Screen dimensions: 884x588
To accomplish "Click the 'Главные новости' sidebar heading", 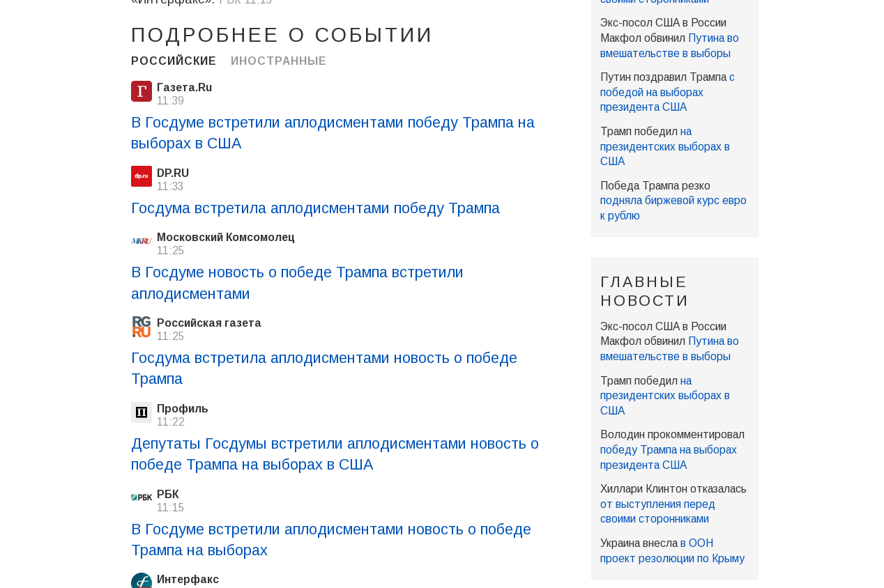I will click(x=645, y=291).
